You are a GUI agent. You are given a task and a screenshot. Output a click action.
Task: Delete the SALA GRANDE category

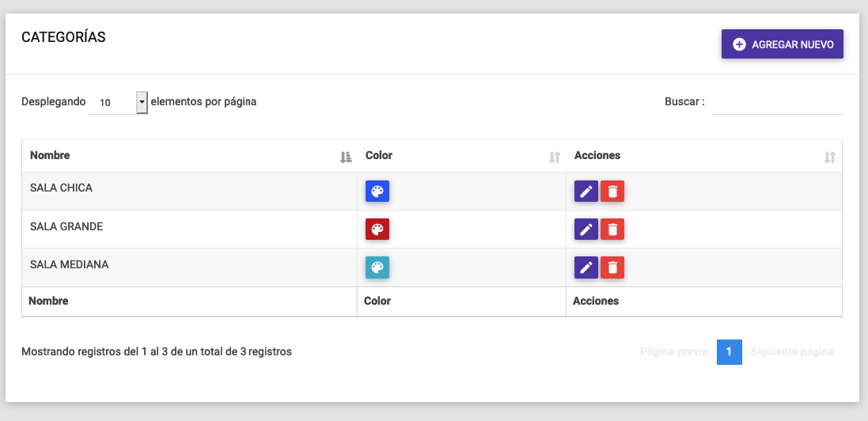pos(612,229)
